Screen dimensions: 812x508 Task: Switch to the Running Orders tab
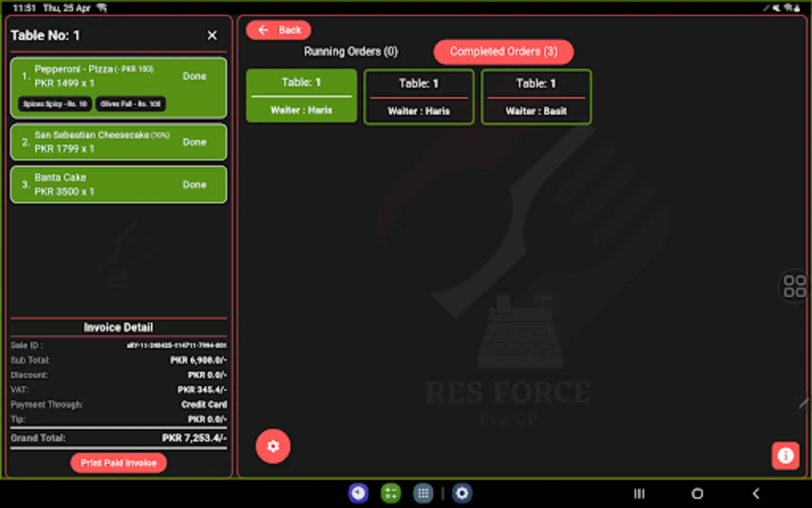pos(350,51)
